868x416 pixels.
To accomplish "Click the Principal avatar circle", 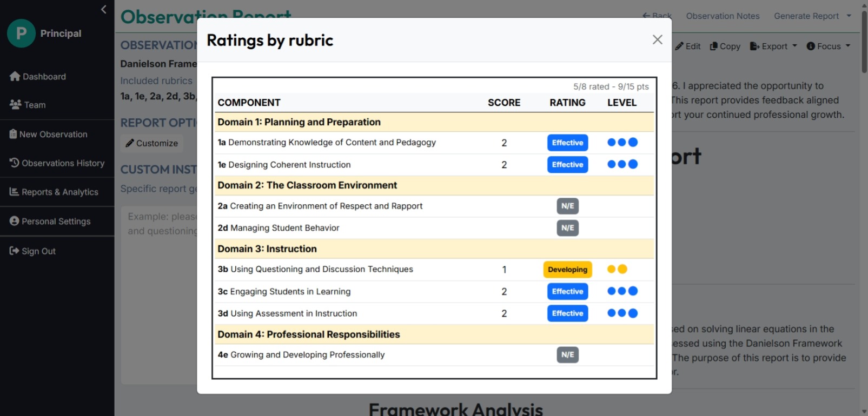I will click(x=22, y=33).
